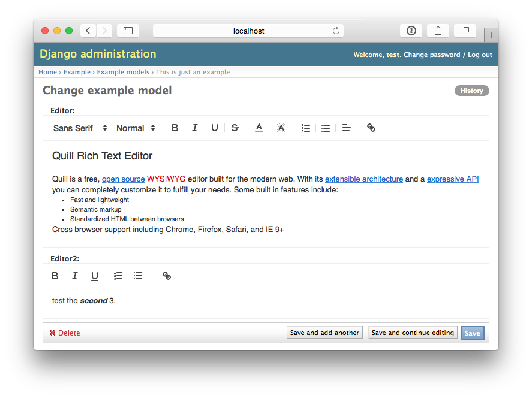Click the Django administration title
This screenshot has width=532, height=398.
[x=98, y=53]
